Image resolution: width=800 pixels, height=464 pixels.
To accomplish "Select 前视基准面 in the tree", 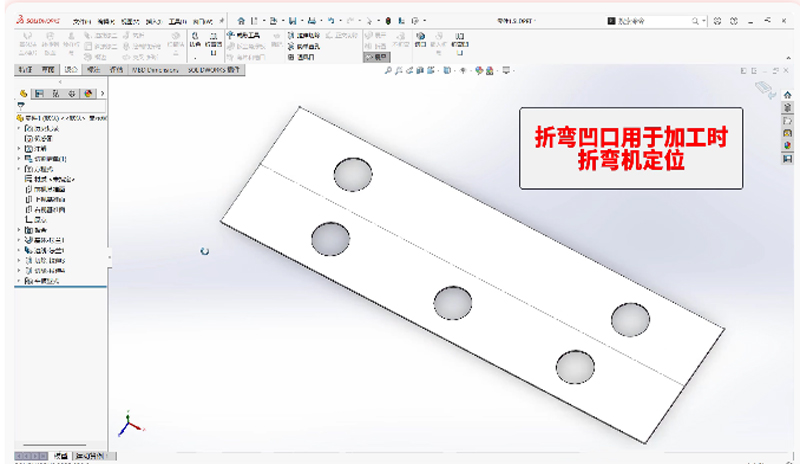I will [x=45, y=189].
